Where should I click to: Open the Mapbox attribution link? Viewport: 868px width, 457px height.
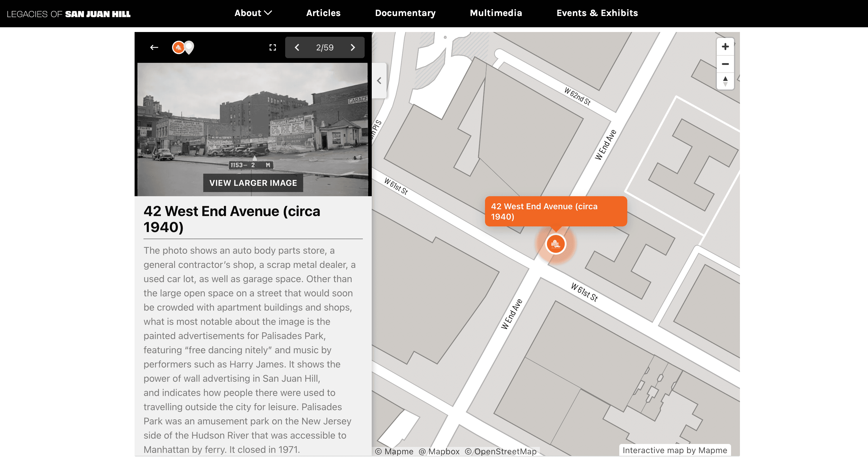[439, 451]
